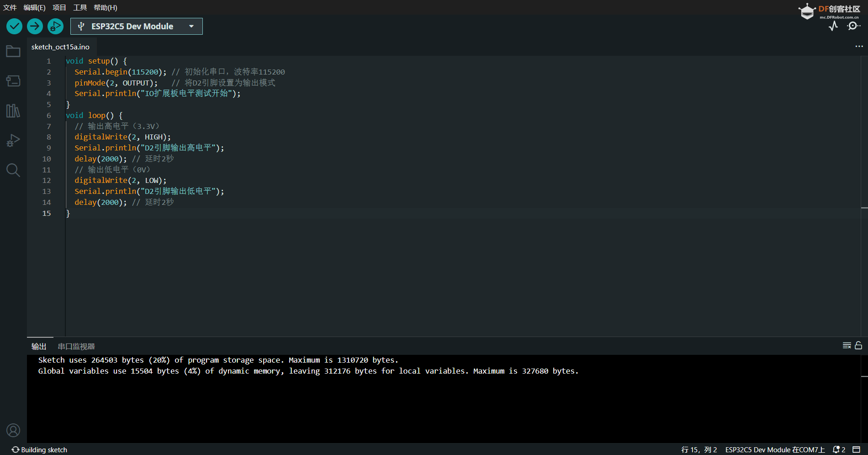The height and width of the screenshot is (455, 868).
Task: Clear the output panel with the list-clear icon
Action: click(x=847, y=346)
